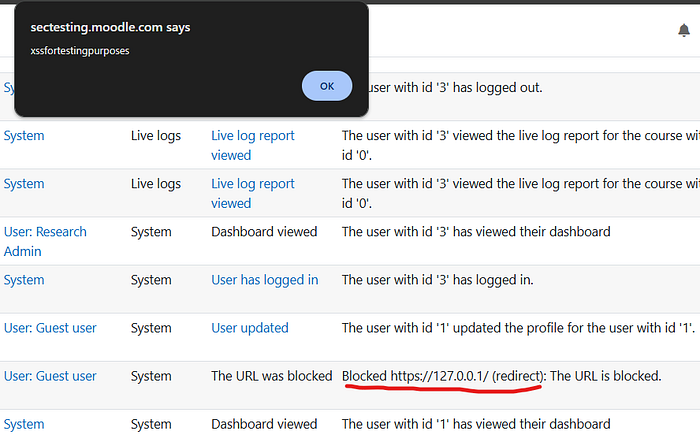Select the URL was blocked event cell

click(271, 376)
